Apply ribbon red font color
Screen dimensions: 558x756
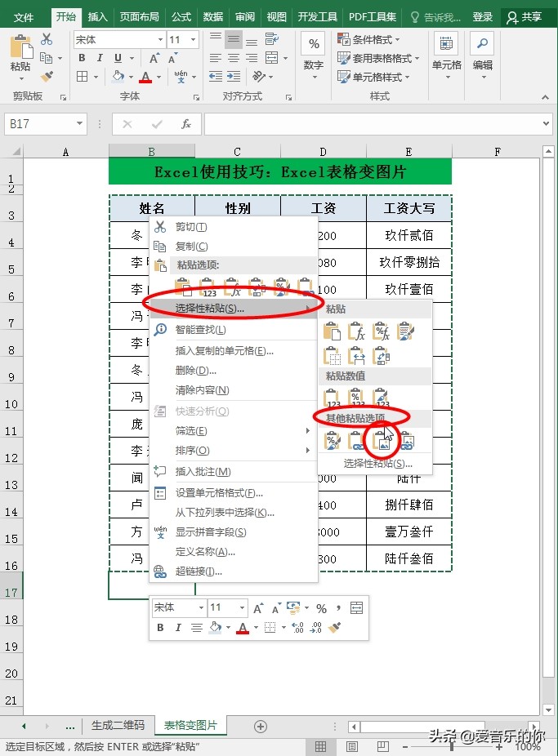145,77
